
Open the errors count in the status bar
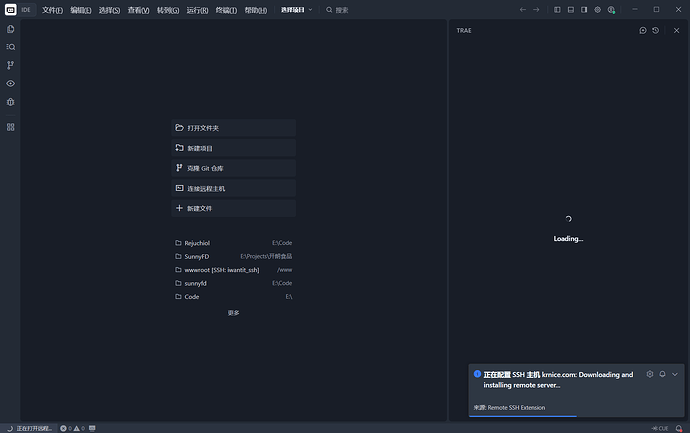pos(66,428)
